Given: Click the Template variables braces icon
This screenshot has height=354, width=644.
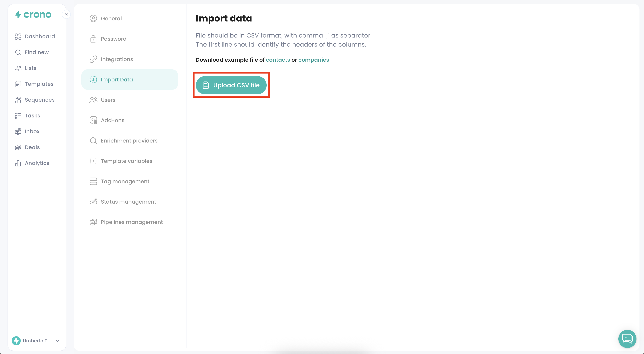Looking at the screenshot, I should (93, 161).
